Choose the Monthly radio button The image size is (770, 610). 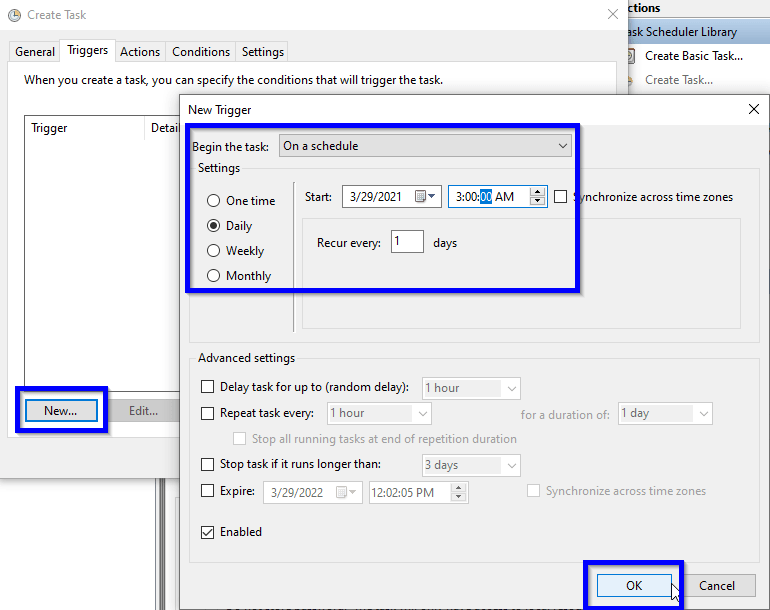213,276
